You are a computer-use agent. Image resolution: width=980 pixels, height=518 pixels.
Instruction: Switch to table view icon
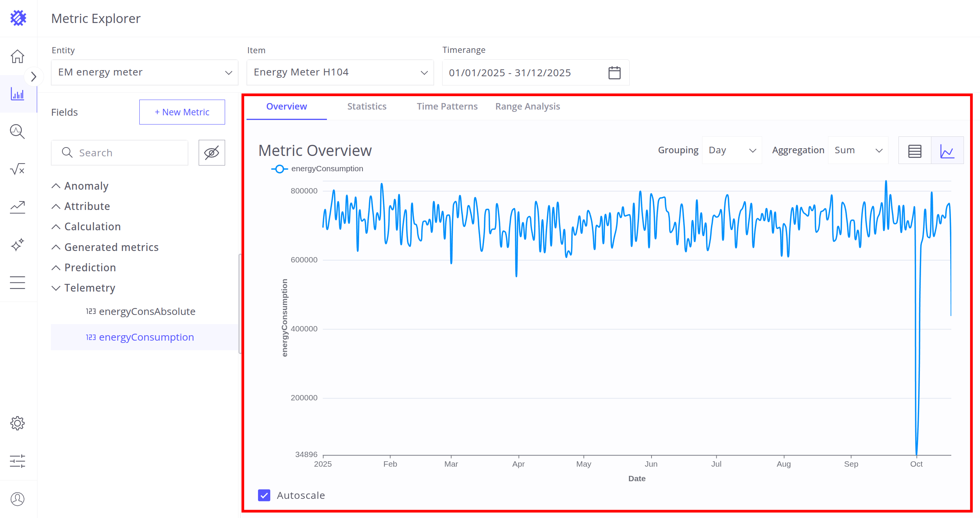click(915, 151)
